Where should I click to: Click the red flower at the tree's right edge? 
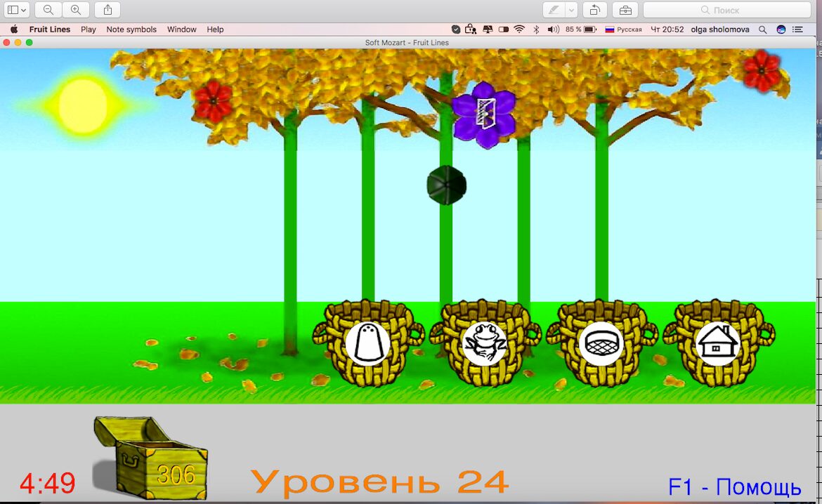[x=762, y=71]
